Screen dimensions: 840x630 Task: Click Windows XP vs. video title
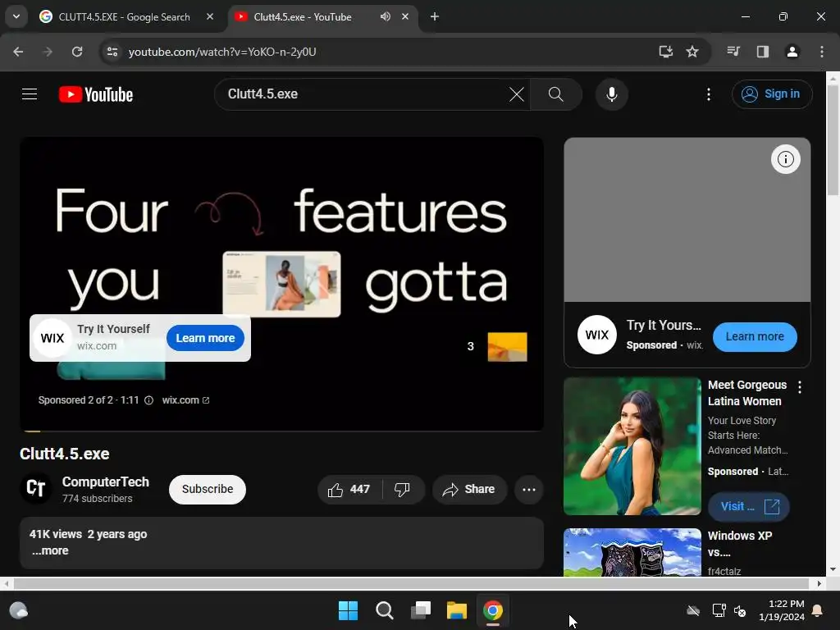click(x=740, y=544)
